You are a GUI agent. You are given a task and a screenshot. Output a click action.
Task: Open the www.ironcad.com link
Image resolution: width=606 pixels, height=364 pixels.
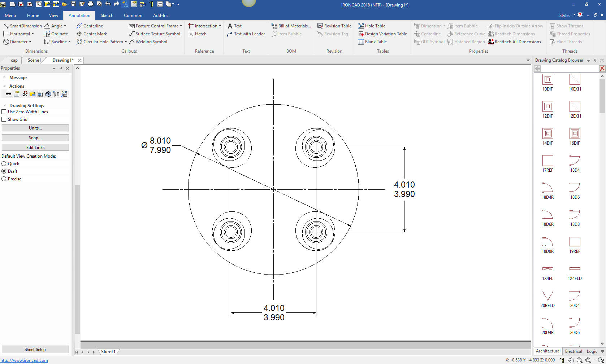click(x=24, y=360)
